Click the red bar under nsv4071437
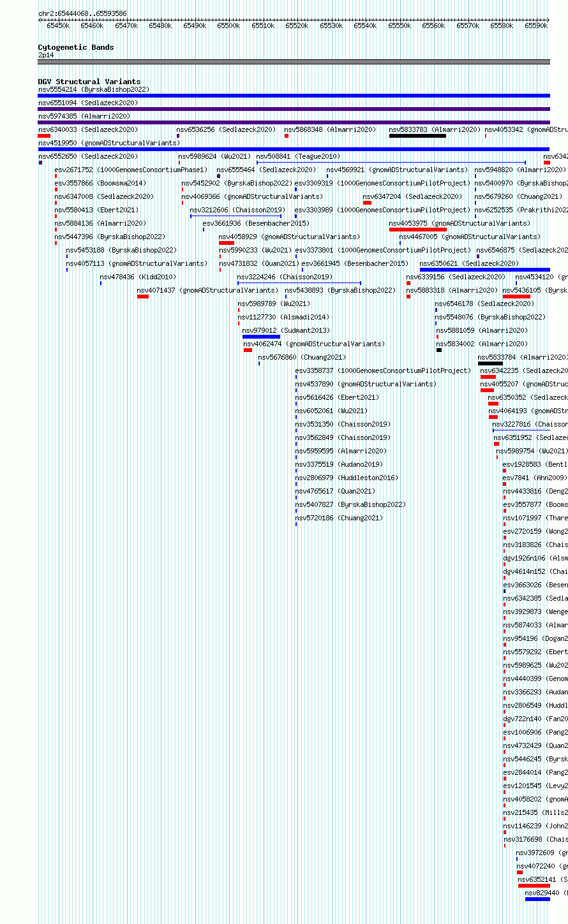This screenshot has width=568, height=924. pyautogui.click(x=143, y=297)
